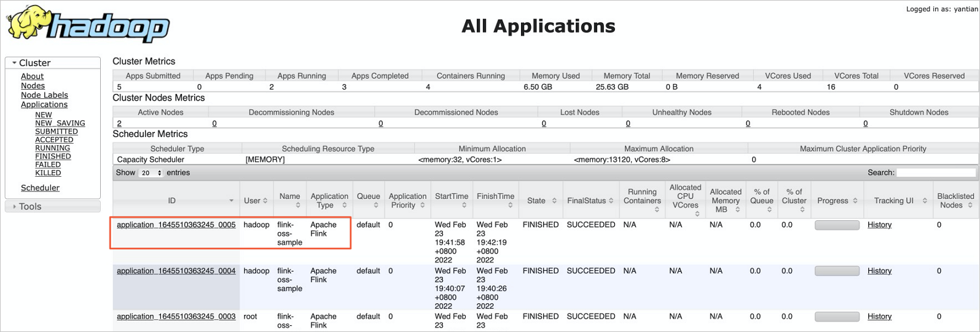The height and width of the screenshot is (332, 980).
Task: Filter applications by NEW_SAVING state
Action: pos(60,123)
